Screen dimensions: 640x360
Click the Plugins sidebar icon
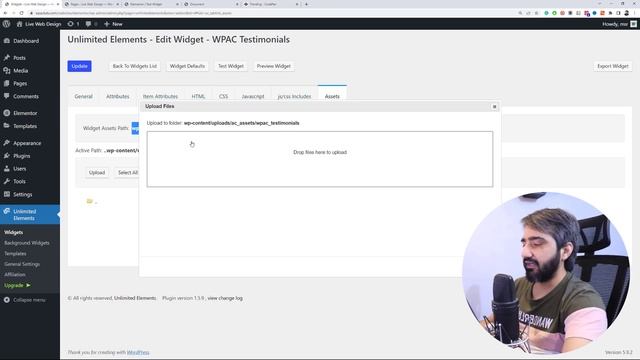pyautogui.click(x=7, y=156)
